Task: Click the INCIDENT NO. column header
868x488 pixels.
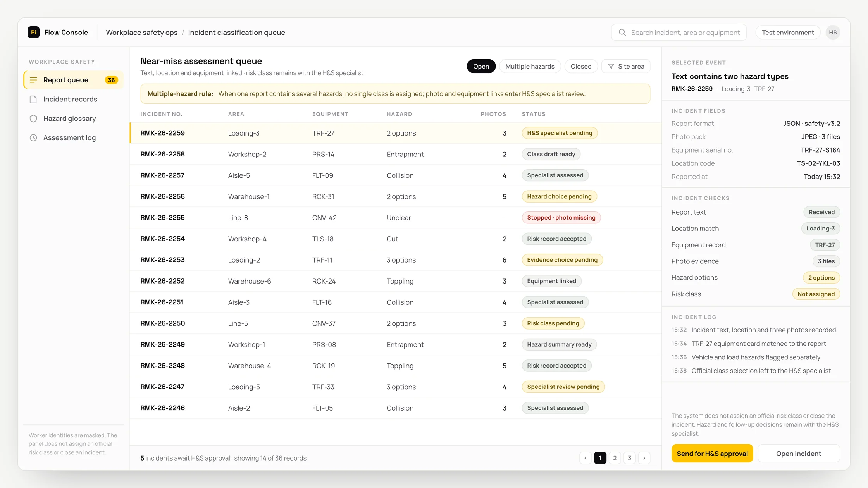Action: click(x=161, y=114)
